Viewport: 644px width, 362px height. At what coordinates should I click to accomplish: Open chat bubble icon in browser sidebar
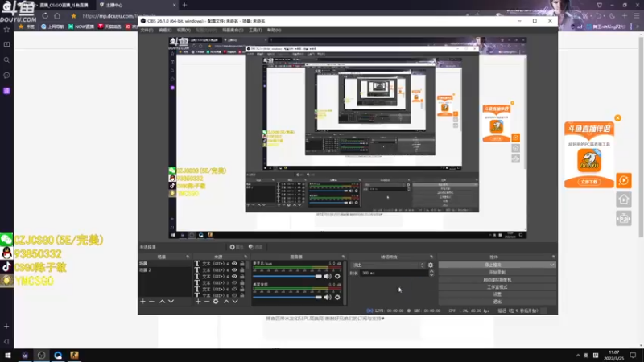[x=6, y=76]
